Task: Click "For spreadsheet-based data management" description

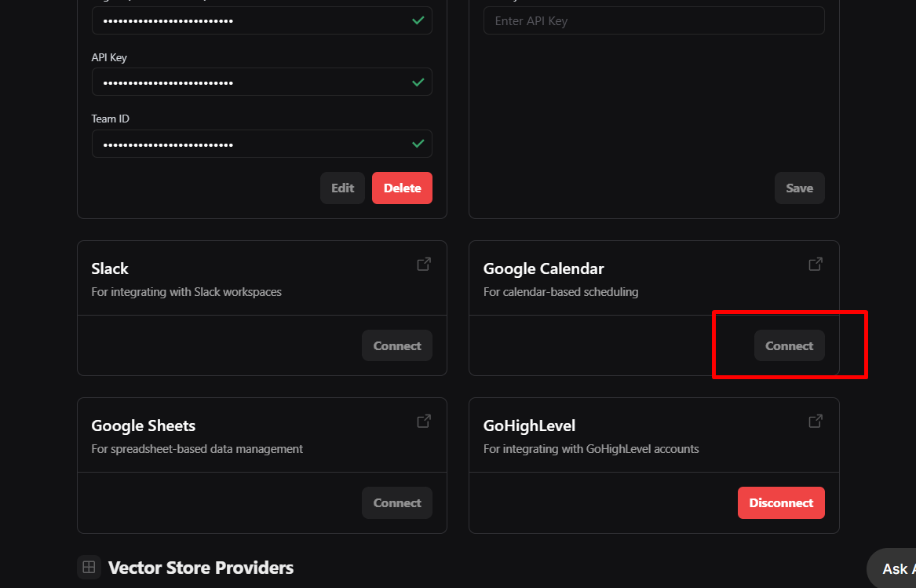Action: (x=197, y=449)
